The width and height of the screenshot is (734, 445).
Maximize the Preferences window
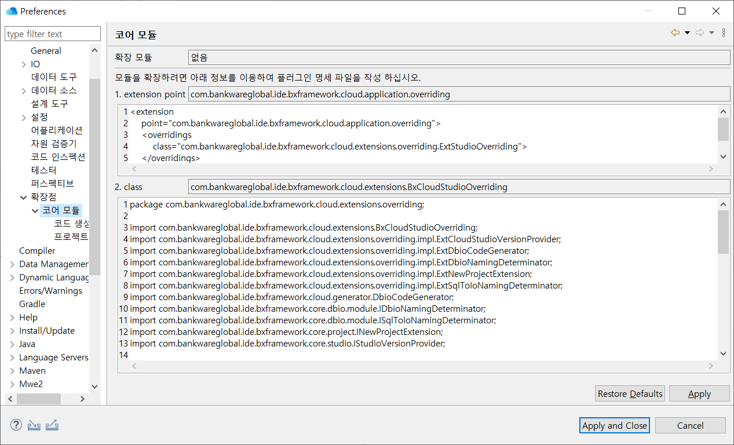click(682, 11)
